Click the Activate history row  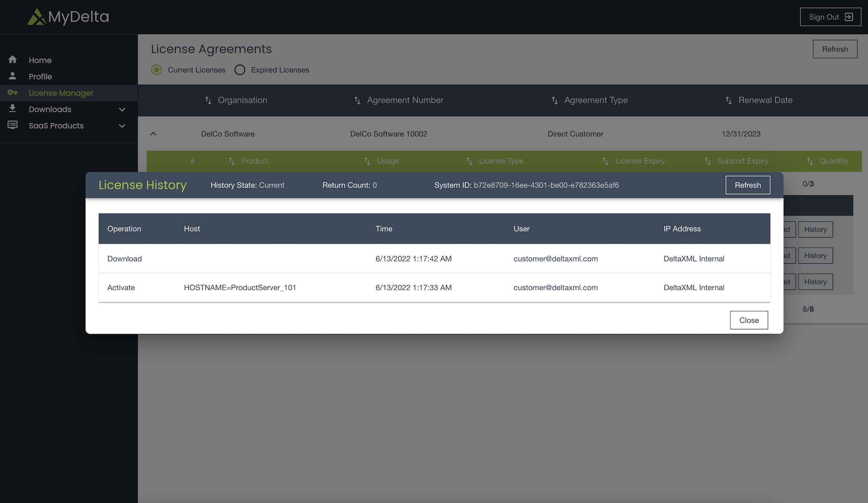click(121, 287)
